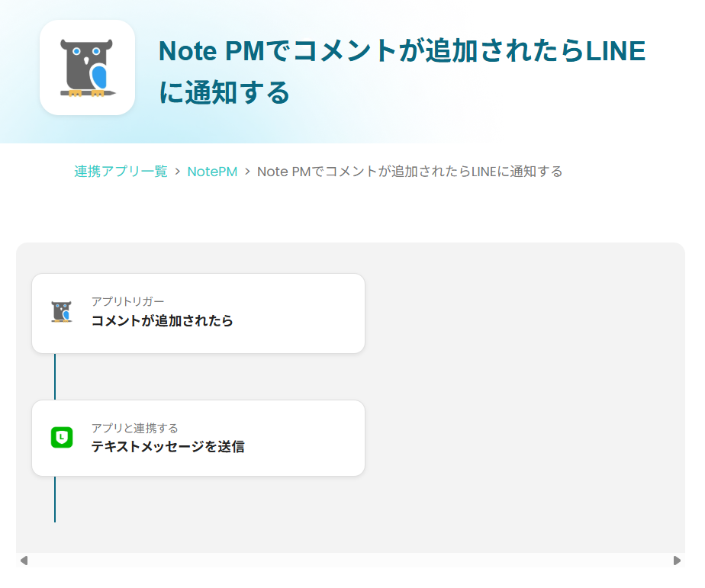
Task: Click the horizontal scrollbar track
Action: tap(351, 561)
